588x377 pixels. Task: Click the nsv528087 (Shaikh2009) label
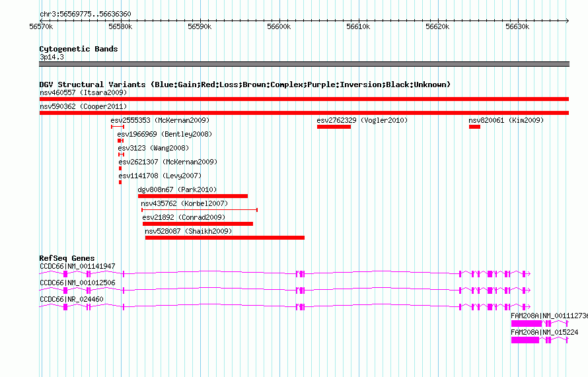(188, 231)
